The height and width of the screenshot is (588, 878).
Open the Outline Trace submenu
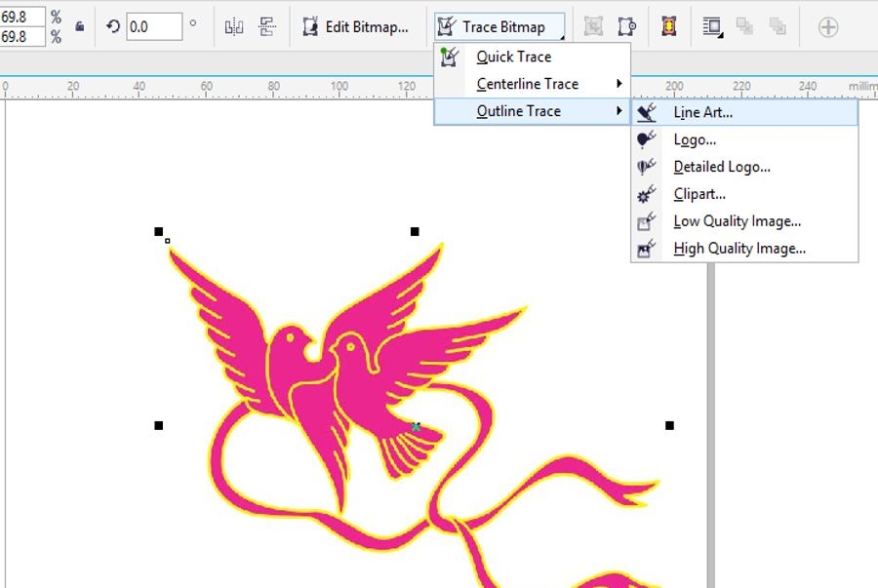pos(532,111)
